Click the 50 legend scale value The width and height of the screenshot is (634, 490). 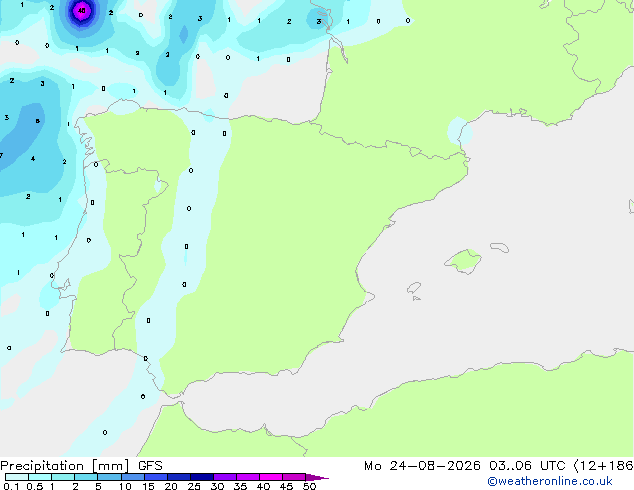(x=309, y=486)
